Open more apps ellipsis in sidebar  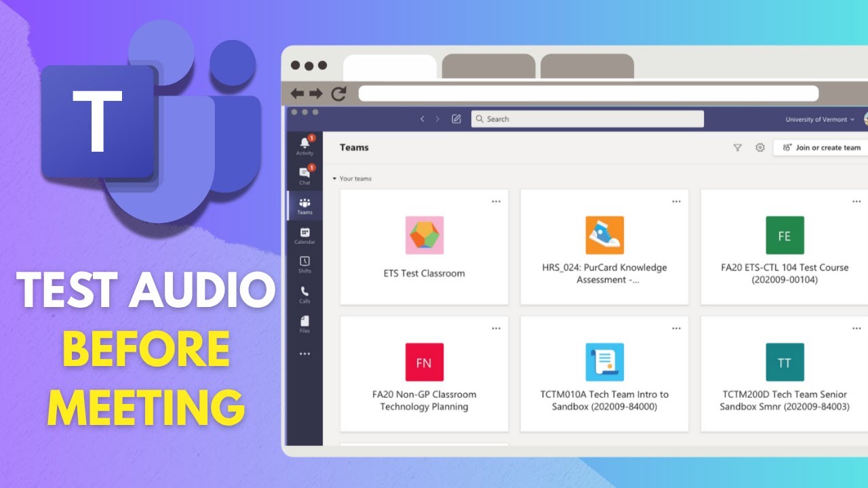tap(304, 354)
